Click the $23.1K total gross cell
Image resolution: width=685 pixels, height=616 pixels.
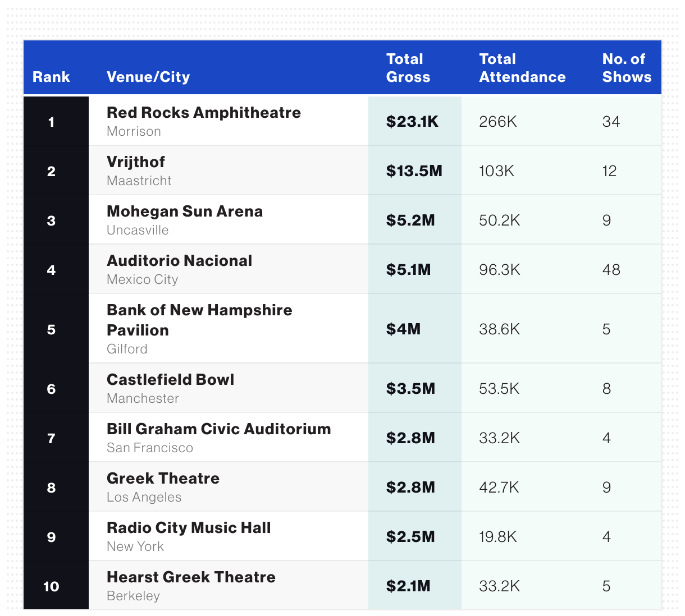pos(412,122)
